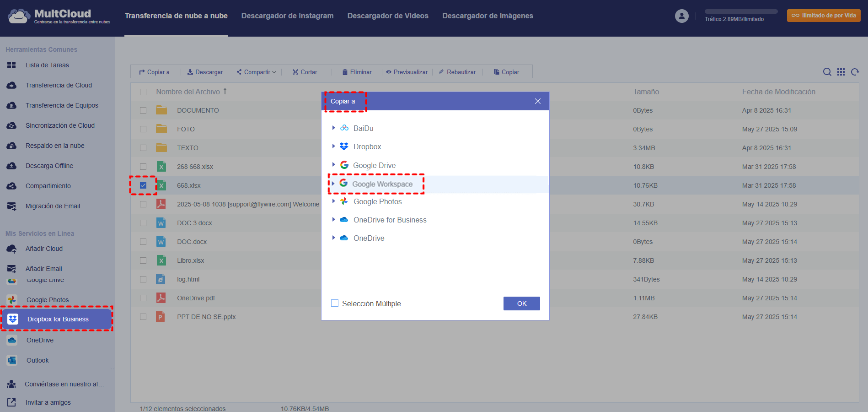The image size is (868, 412).
Task: Click OK in Copiar a dialog
Action: pyautogui.click(x=522, y=304)
